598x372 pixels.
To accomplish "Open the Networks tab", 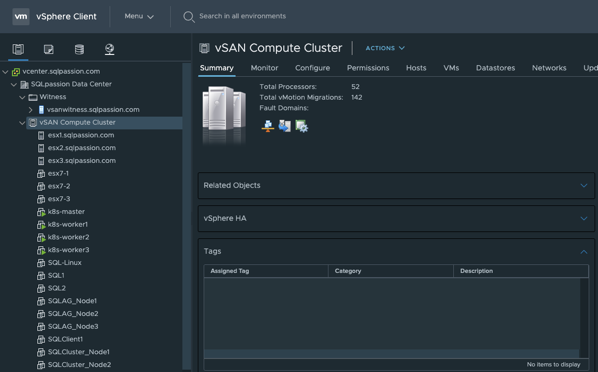I will pos(549,68).
